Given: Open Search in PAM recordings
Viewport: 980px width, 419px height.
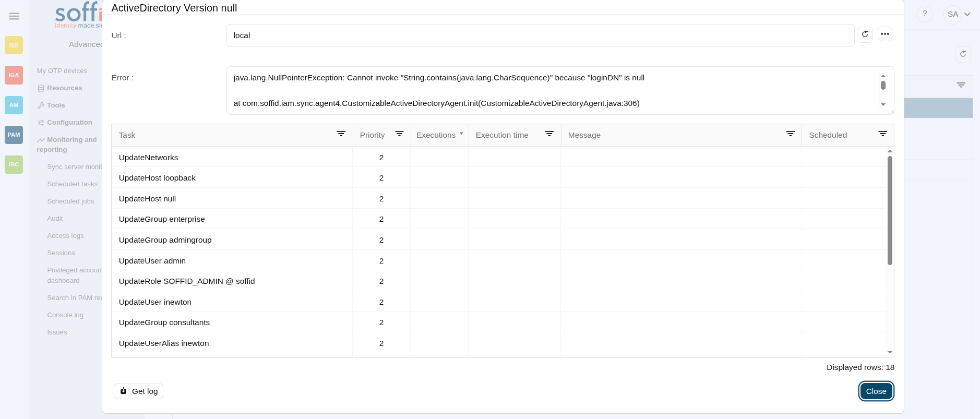Looking at the screenshot, I should 74,298.
